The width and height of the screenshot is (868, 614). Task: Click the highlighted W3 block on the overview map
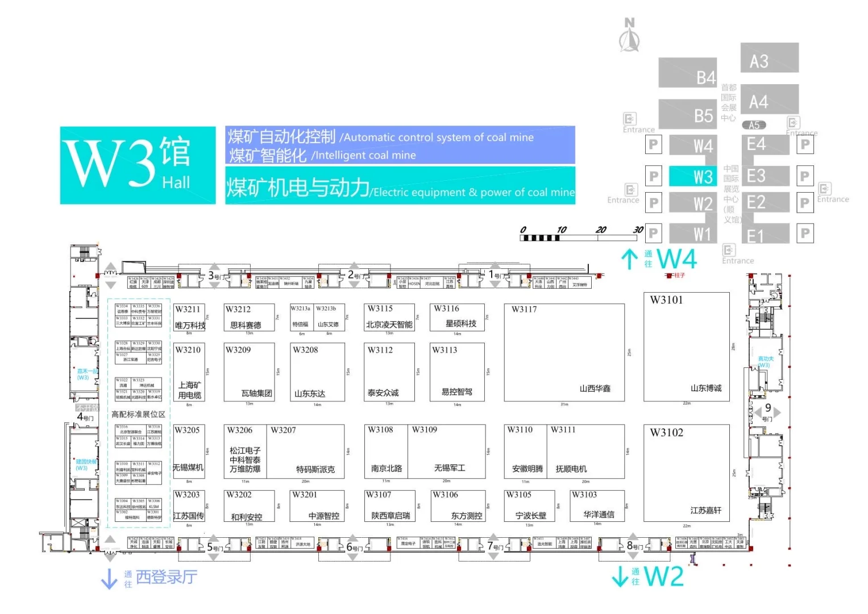tap(692, 177)
